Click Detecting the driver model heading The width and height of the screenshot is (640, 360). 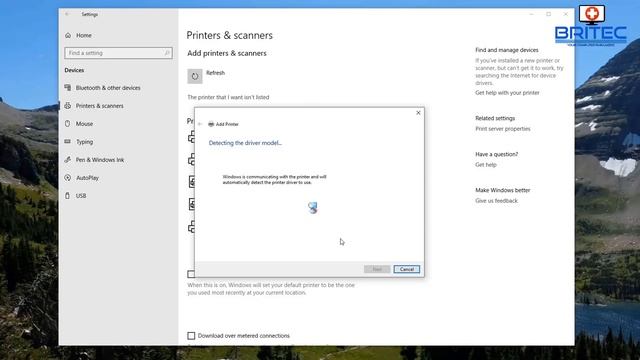(x=245, y=143)
